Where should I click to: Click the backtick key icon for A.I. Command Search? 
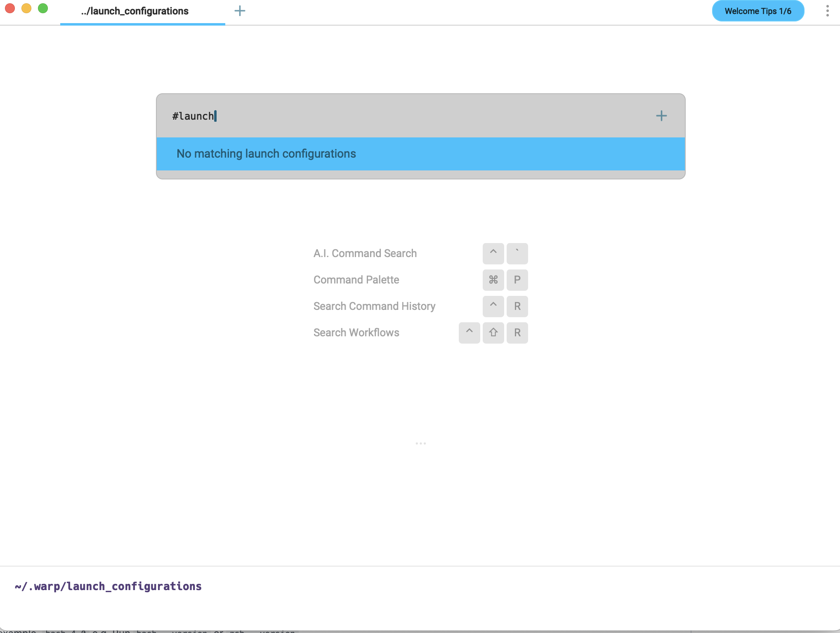pyautogui.click(x=517, y=253)
